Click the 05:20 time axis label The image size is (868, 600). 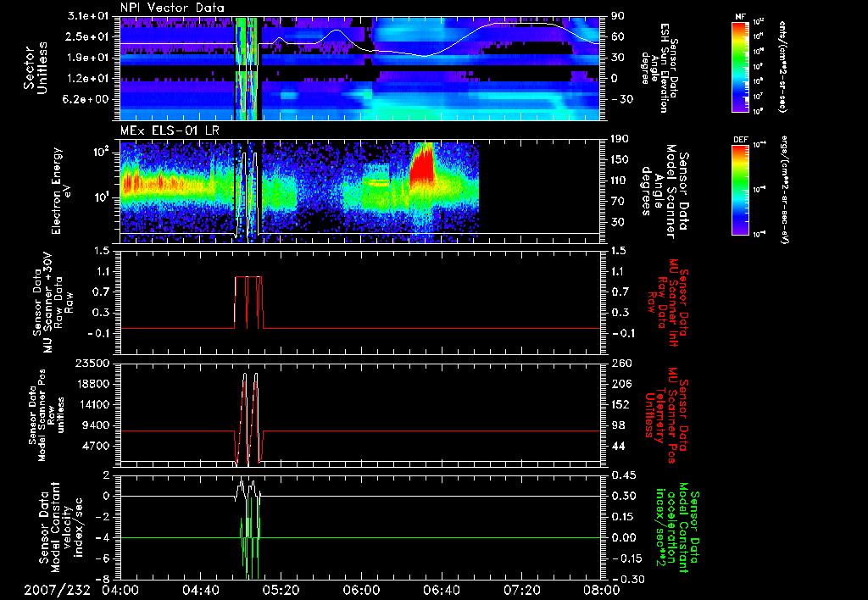pos(281,590)
